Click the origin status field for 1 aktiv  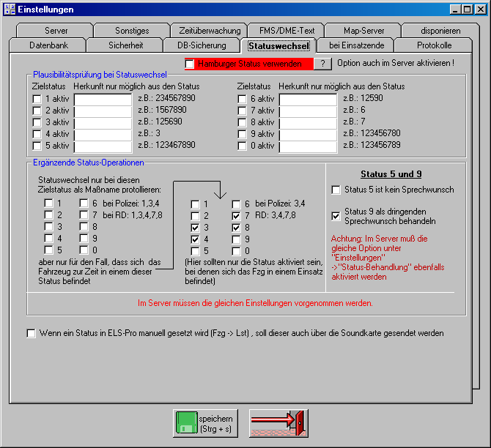pos(103,99)
